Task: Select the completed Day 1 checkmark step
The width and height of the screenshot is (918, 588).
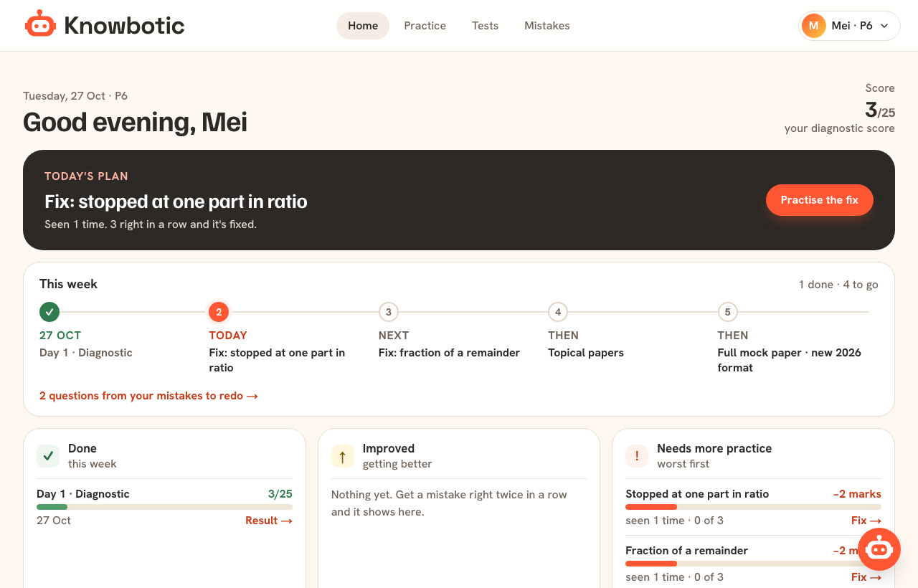Action: pos(49,312)
